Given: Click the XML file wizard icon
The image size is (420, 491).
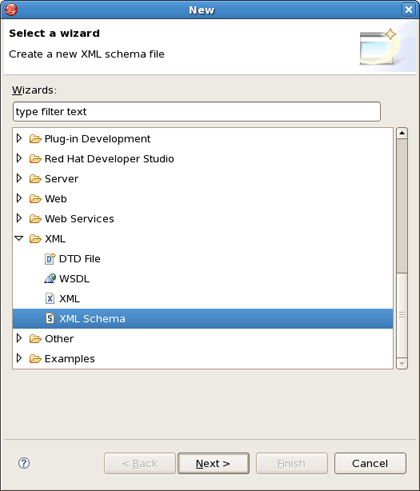Looking at the screenshot, I should [50, 299].
